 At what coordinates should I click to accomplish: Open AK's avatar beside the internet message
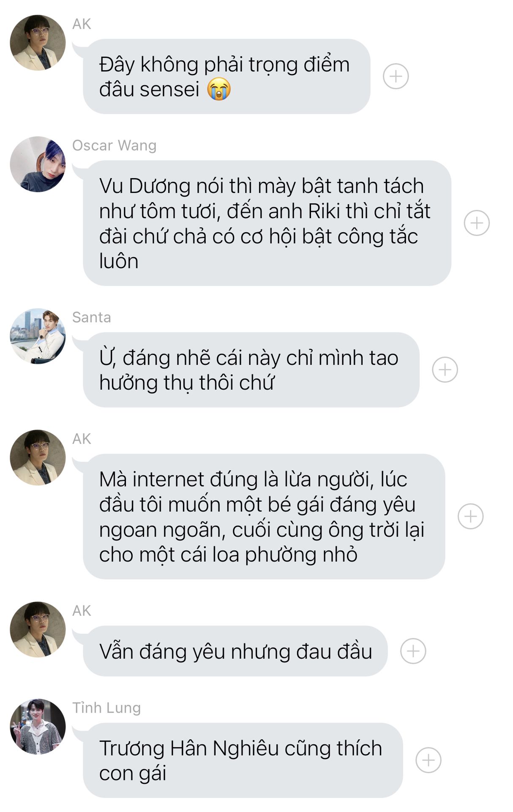coord(38,458)
